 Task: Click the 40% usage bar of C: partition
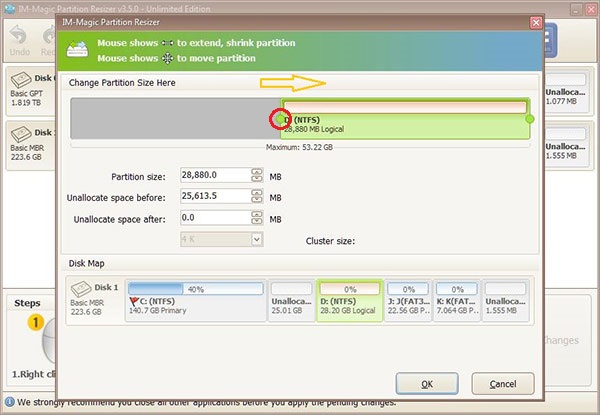(196, 289)
